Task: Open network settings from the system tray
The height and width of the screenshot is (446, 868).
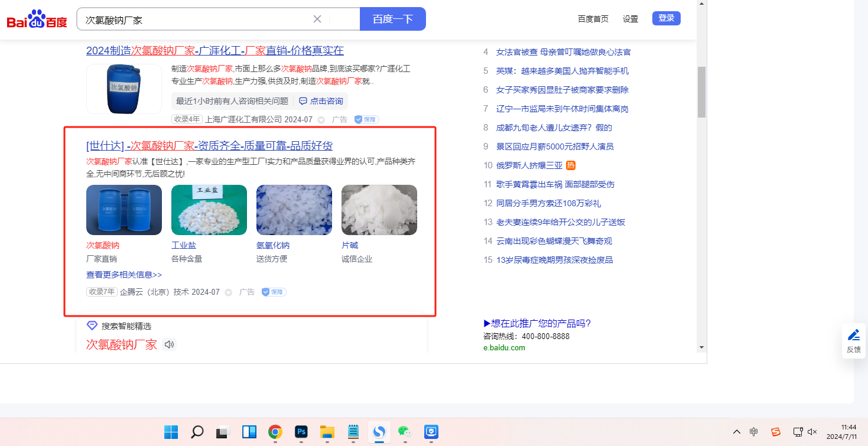Action: [798, 432]
